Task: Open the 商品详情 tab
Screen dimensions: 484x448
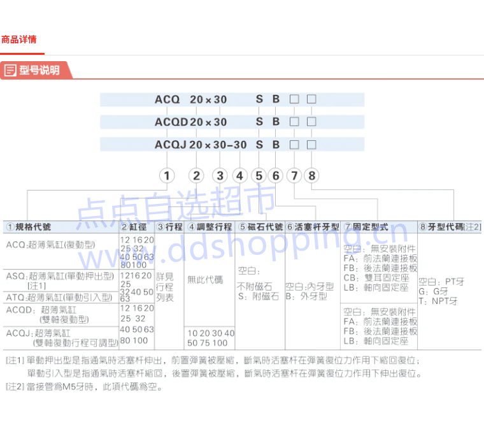Action: pos(19,40)
